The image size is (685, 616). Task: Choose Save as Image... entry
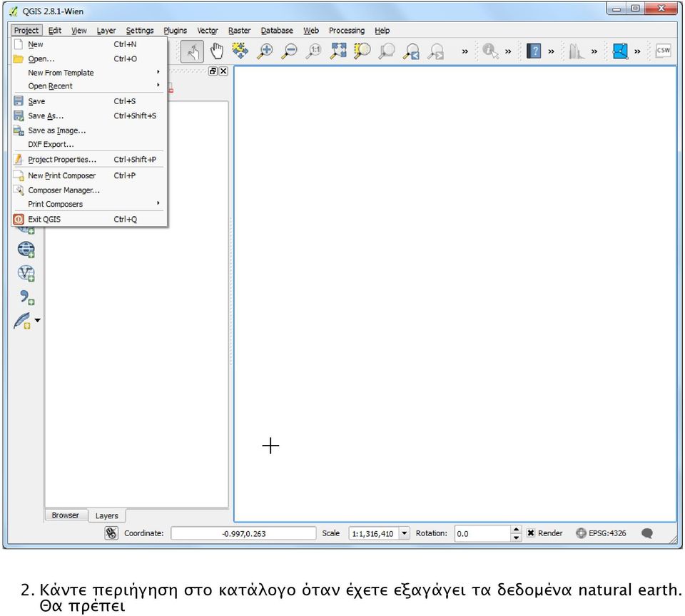[x=89, y=130]
